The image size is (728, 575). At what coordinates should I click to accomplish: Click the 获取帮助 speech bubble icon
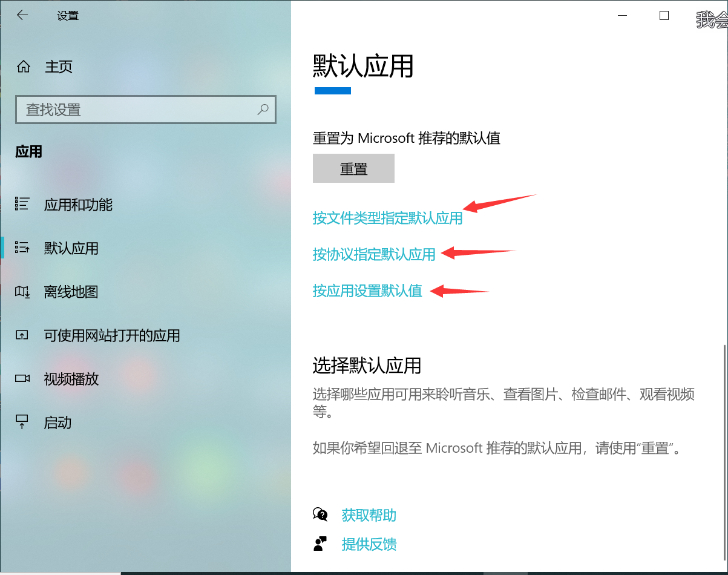coord(321,514)
